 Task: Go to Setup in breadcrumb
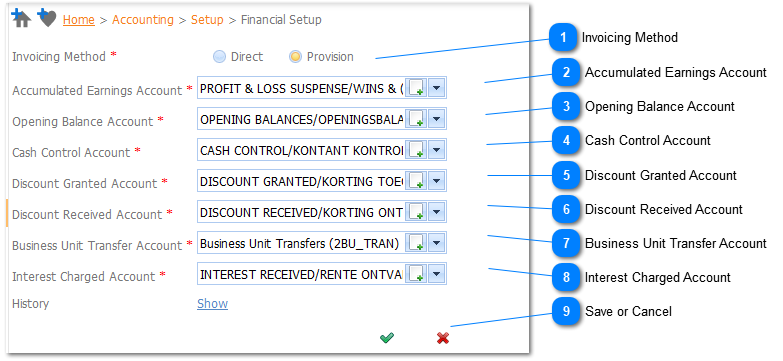click(x=207, y=20)
